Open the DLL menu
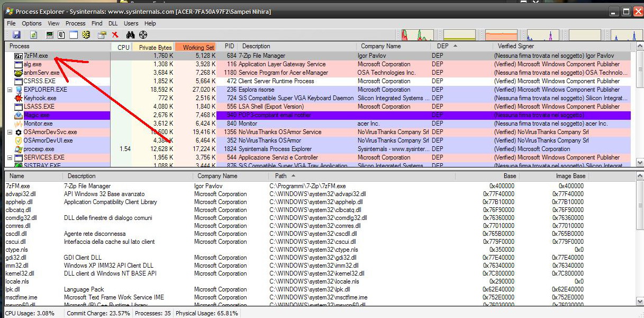This screenshot has width=644, height=318. coord(113,23)
